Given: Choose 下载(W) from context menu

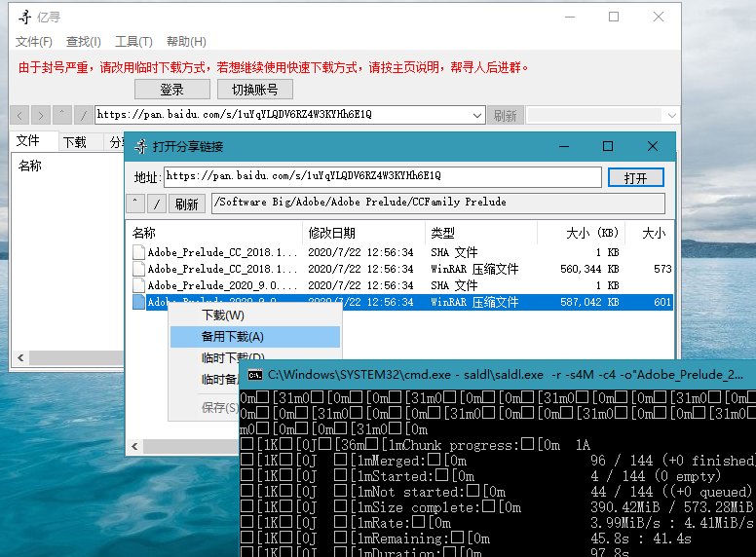Looking at the screenshot, I should pyautogui.click(x=255, y=316).
